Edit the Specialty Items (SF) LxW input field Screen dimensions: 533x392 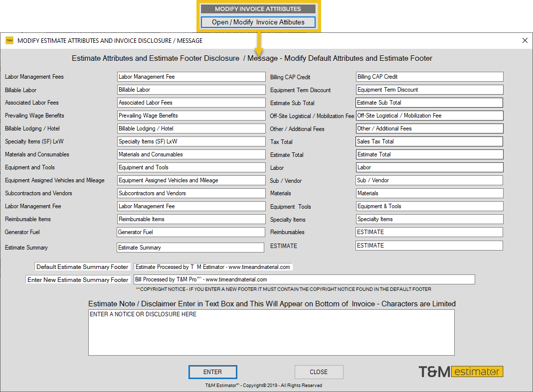[191, 141]
